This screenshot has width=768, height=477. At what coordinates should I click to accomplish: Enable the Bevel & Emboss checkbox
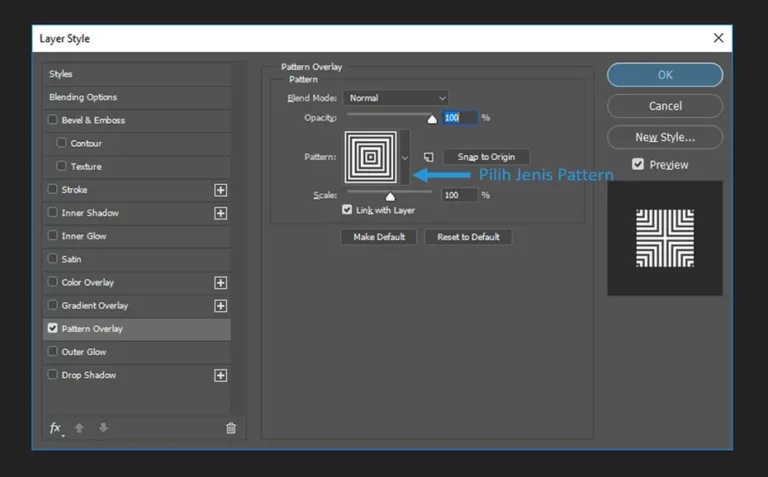point(52,119)
